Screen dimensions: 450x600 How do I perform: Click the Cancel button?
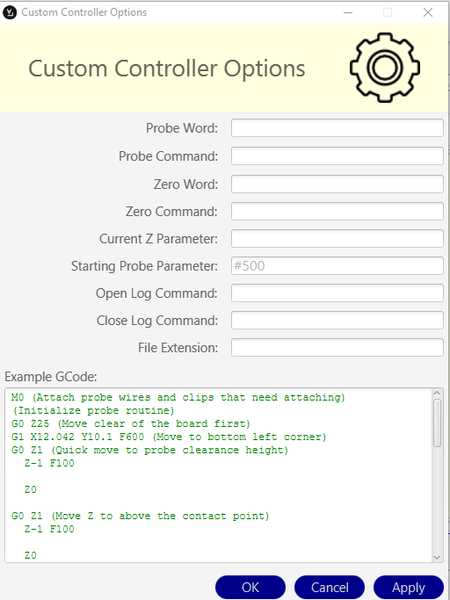pos(329,587)
